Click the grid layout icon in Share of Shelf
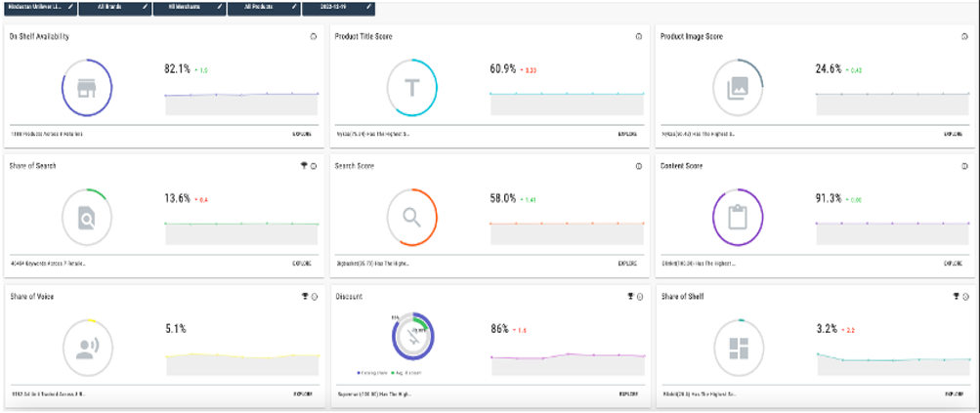980x413 pixels. point(738,348)
